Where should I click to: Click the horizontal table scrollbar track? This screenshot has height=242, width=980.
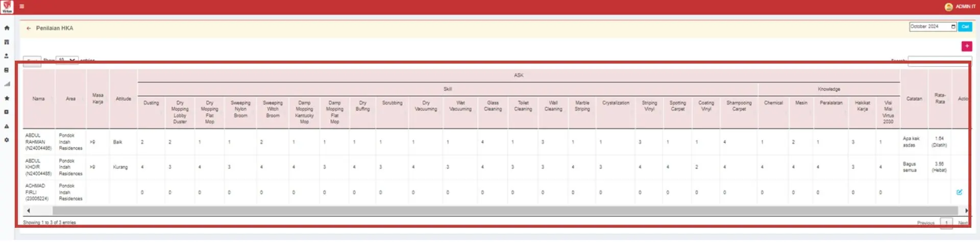(504, 210)
